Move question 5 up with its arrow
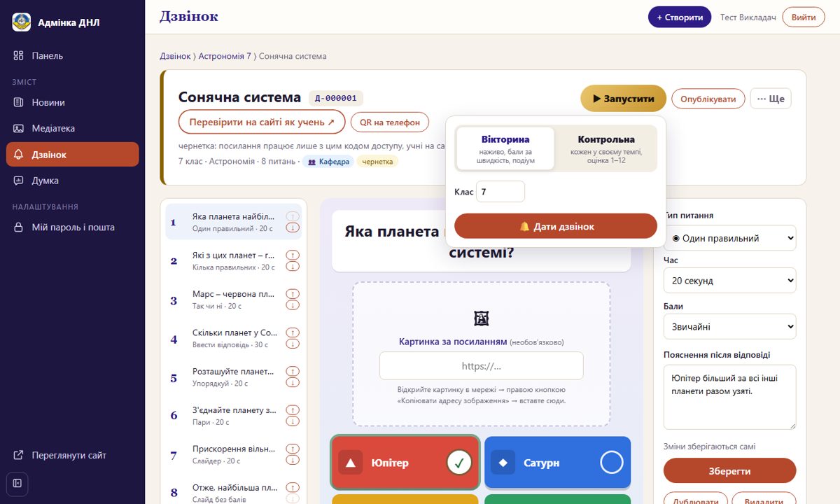 coord(293,370)
